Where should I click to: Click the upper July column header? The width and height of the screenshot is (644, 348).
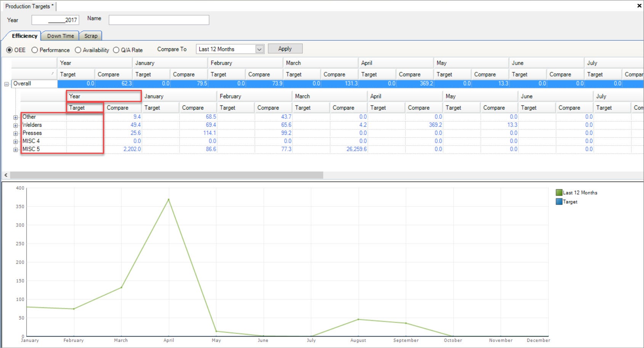coord(614,63)
